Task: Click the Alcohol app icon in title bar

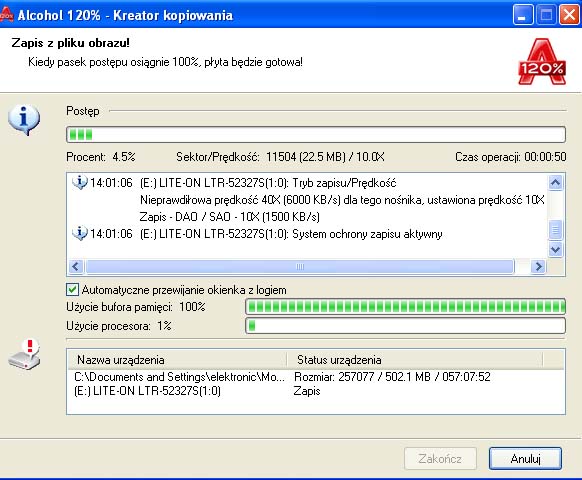Action: coord(6,14)
